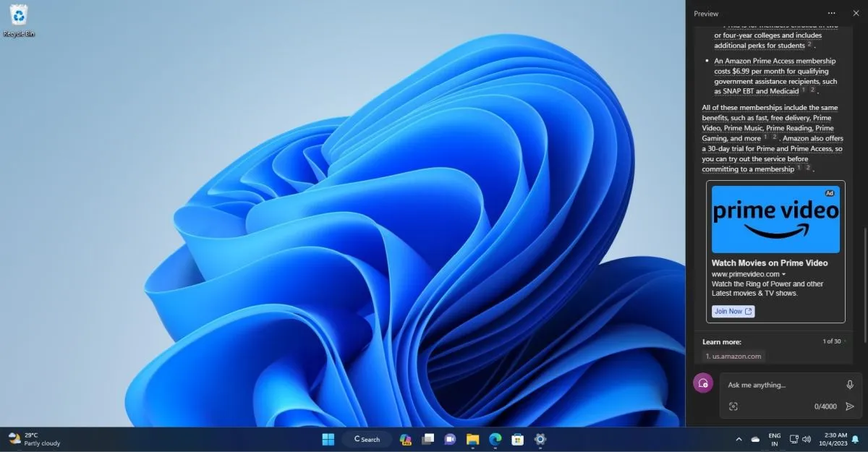Screen dimensions: 868x452
Task: Switch keyboard language via ENG IN indicator
Action: click(774, 439)
